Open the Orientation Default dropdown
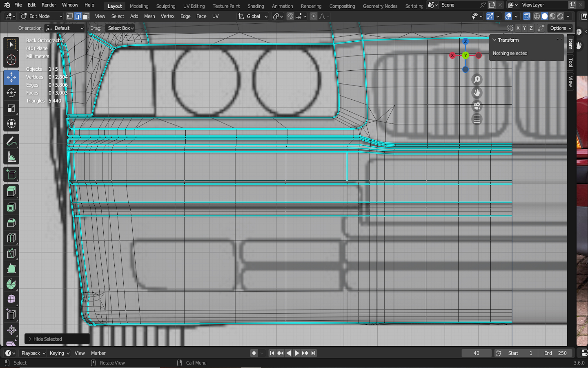The width and height of the screenshot is (588, 368). point(65,28)
